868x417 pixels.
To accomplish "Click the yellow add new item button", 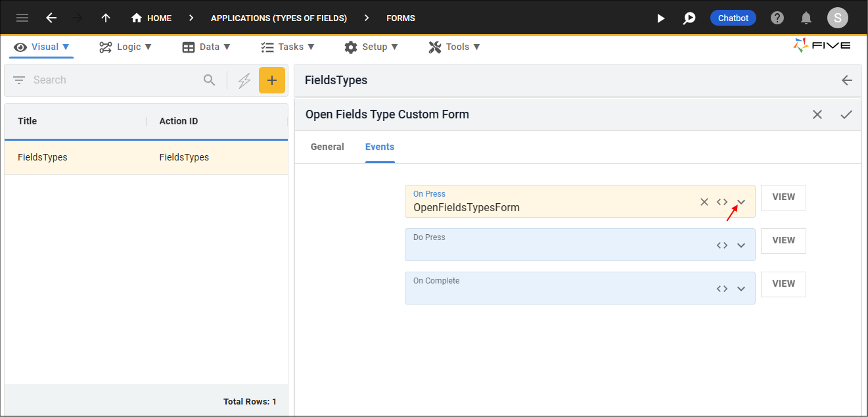I will 272,80.
